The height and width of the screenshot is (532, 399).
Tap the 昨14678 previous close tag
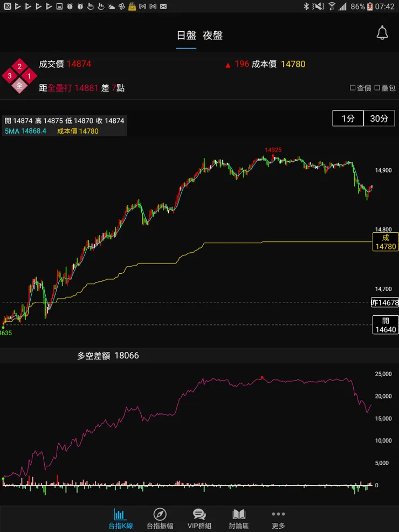pyautogui.click(x=385, y=302)
